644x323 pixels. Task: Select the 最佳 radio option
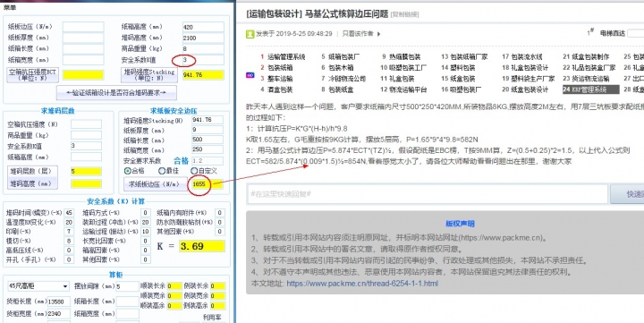162,171
